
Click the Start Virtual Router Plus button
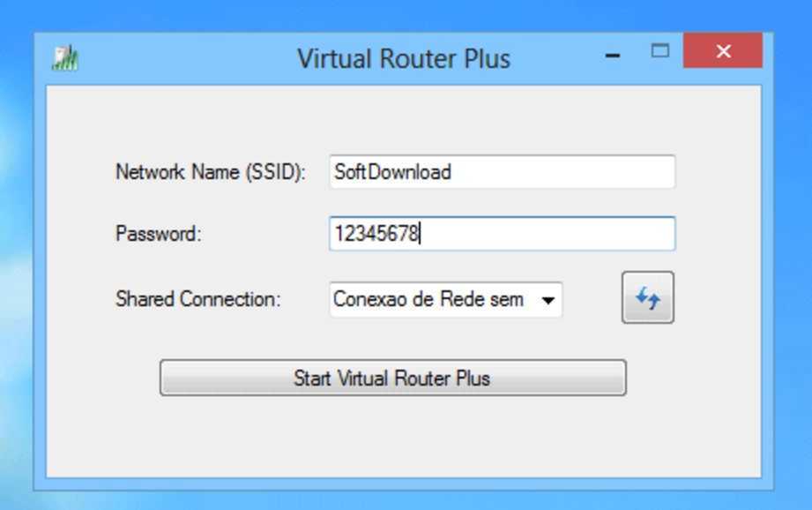pyautogui.click(x=393, y=378)
